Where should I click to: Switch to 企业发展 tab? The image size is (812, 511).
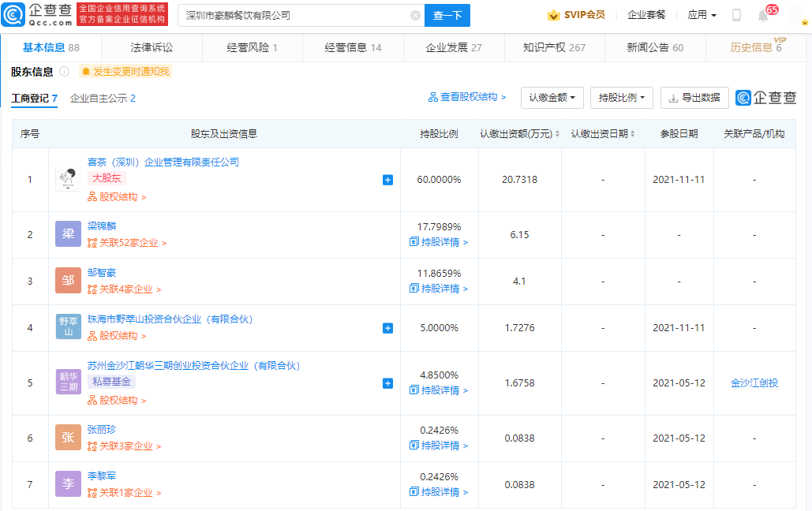click(x=454, y=47)
